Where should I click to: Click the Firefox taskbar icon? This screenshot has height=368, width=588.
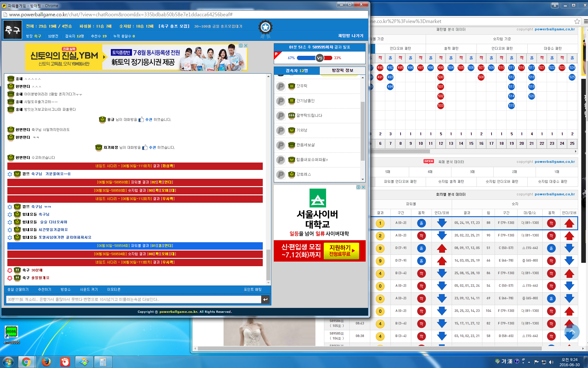(46, 362)
